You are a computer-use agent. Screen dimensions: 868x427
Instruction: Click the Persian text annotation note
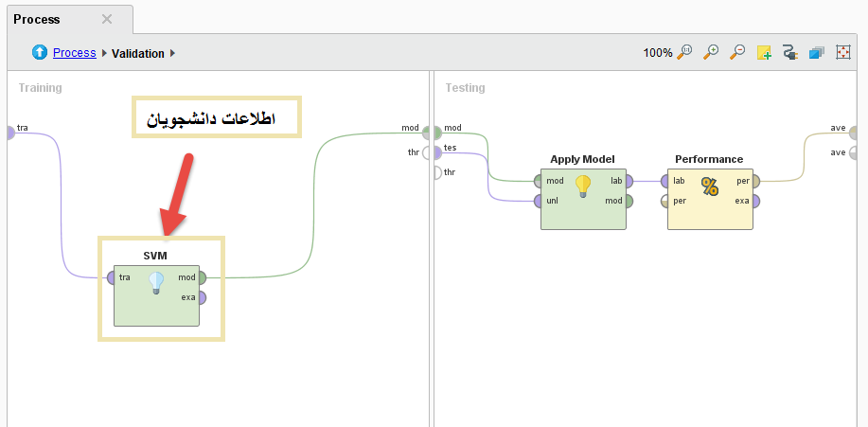click(x=216, y=119)
